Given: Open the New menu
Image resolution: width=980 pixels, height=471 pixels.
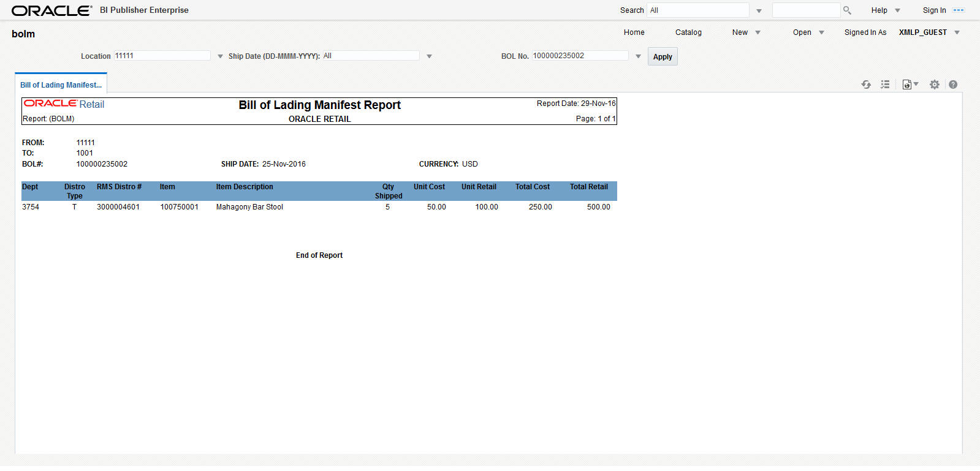Looking at the screenshot, I should click(740, 32).
